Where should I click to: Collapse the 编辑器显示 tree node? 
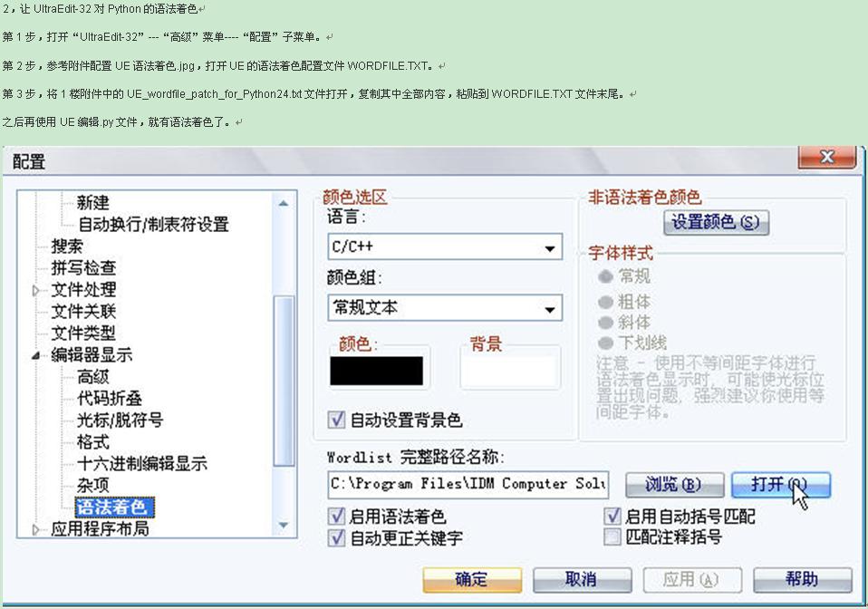(x=36, y=355)
